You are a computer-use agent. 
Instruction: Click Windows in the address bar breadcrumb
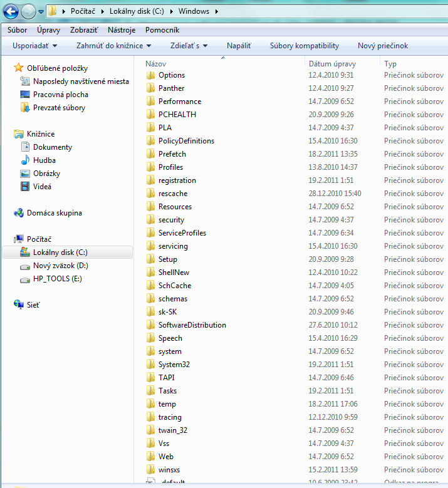194,11
